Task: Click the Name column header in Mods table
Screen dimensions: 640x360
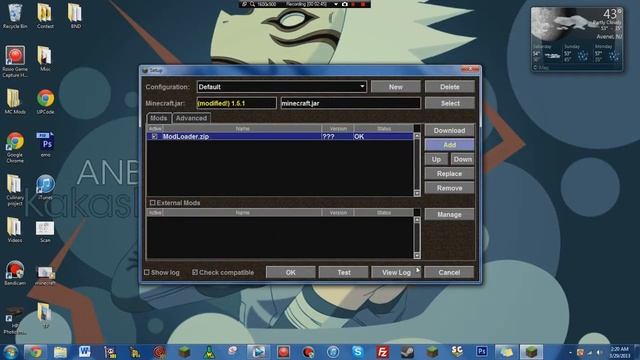Action: pos(242,129)
